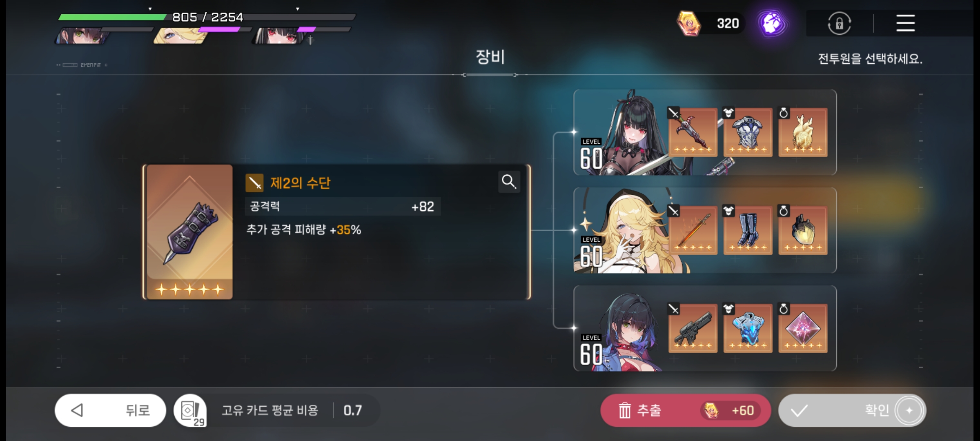This screenshot has width=980, height=441.
Task: Open the unique card deck icon
Action: pyautogui.click(x=190, y=410)
